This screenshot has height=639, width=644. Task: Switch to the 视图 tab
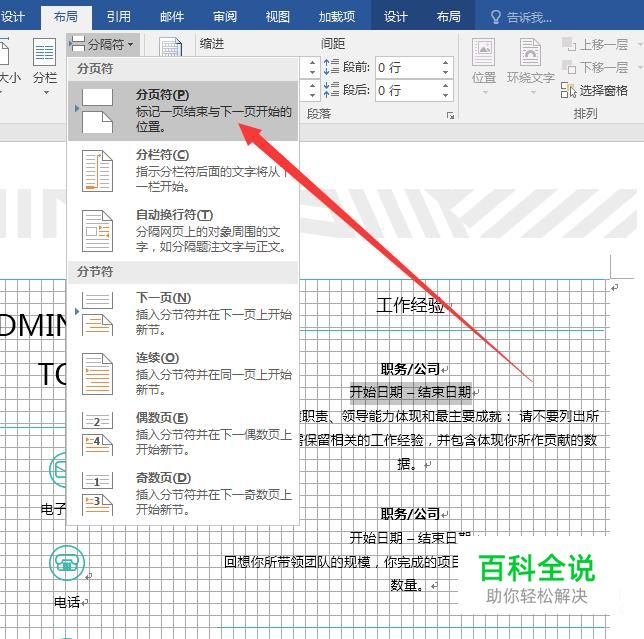(x=278, y=16)
